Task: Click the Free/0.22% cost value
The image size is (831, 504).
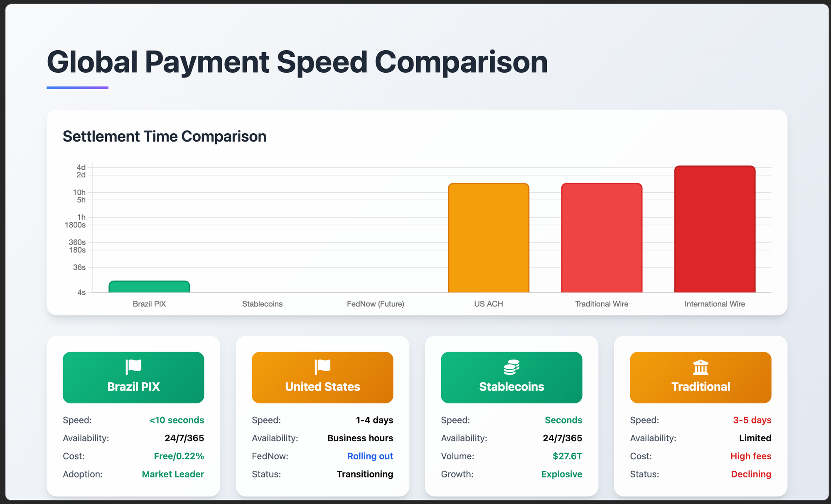Action: [x=179, y=456]
